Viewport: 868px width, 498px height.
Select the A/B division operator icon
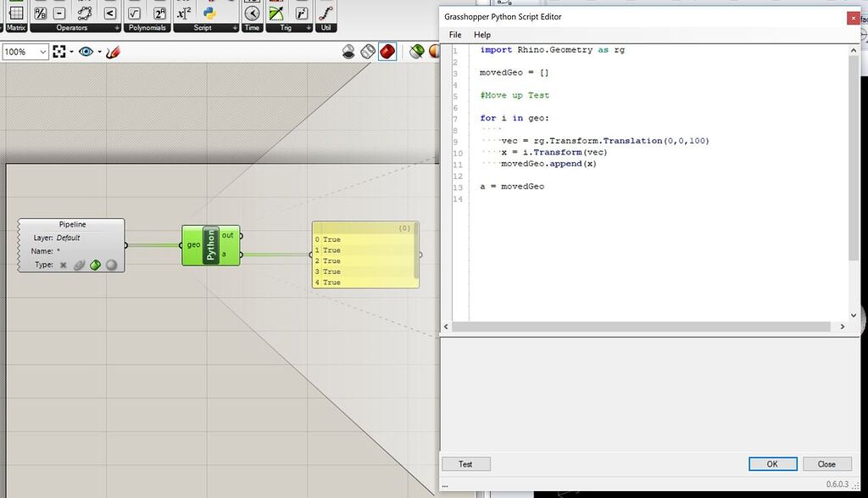(39, 12)
